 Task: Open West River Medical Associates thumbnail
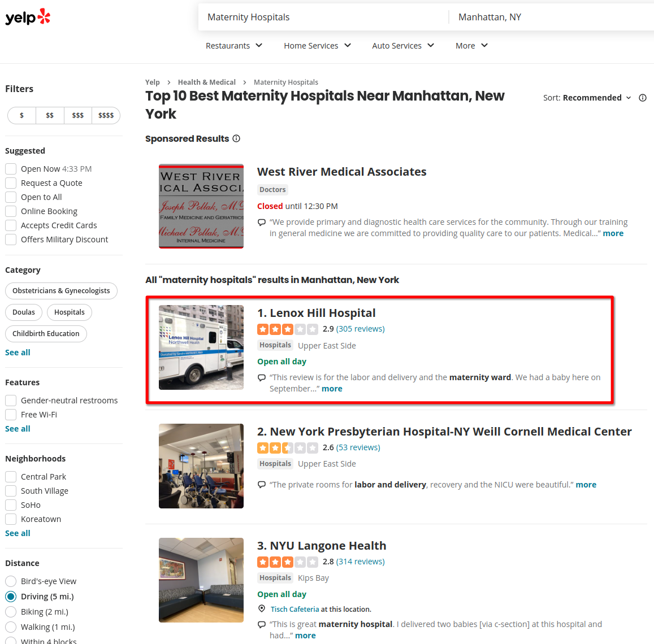click(x=201, y=206)
